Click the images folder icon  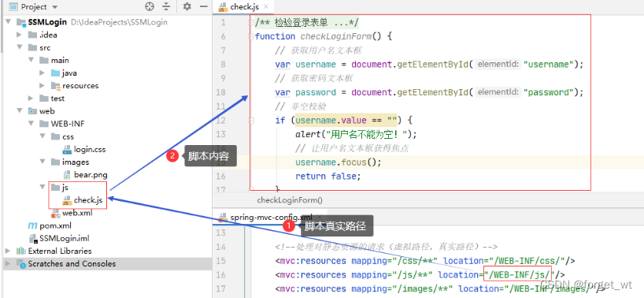click(x=55, y=162)
